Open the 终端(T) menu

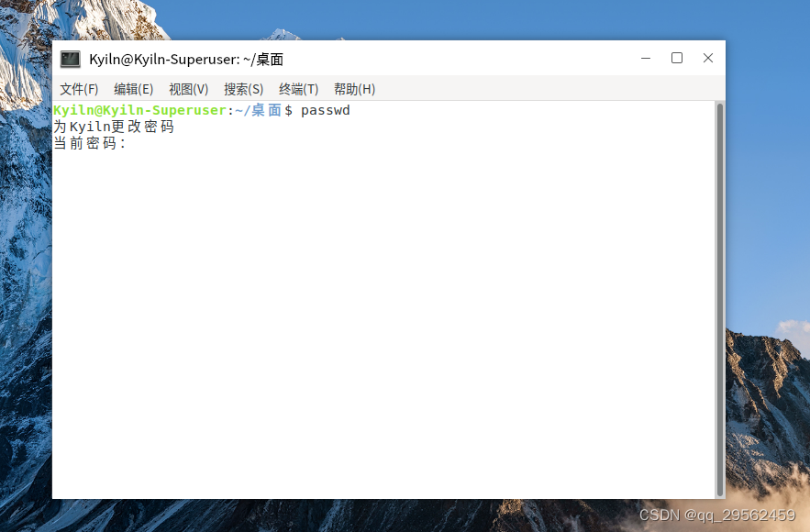coord(298,89)
